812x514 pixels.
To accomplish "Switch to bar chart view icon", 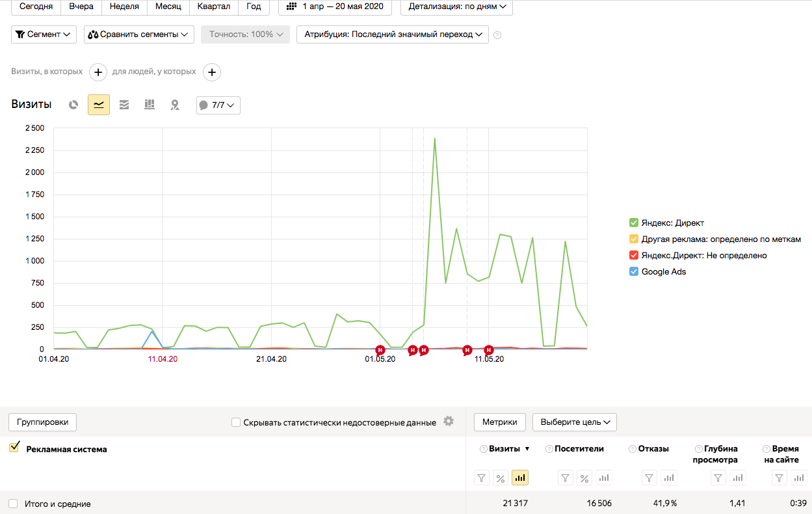I will point(150,105).
